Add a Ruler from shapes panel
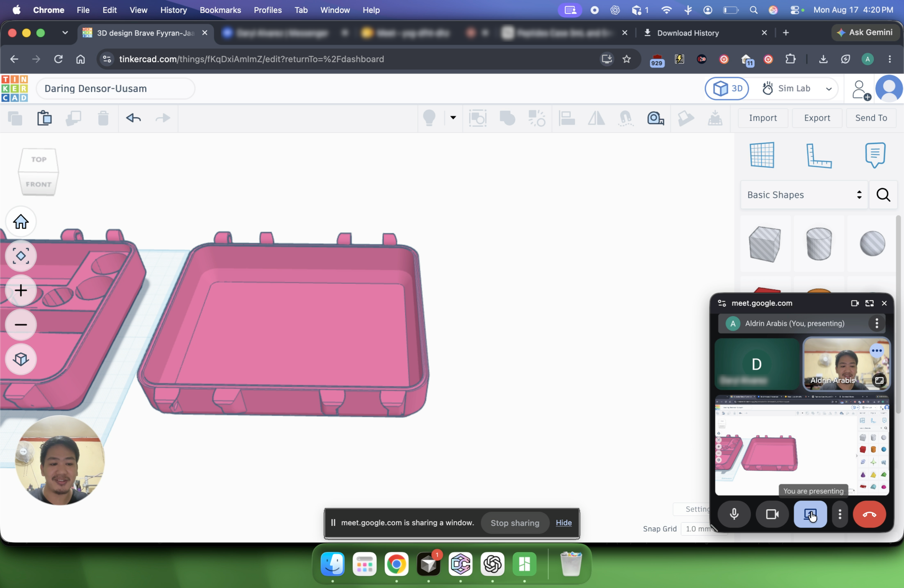Image resolution: width=904 pixels, height=588 pixels. coord(819,155)
